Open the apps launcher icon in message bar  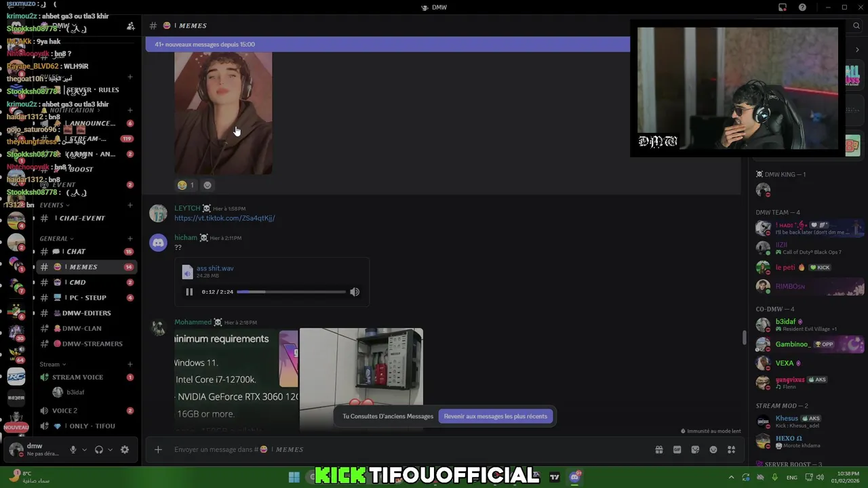point(731,449)
